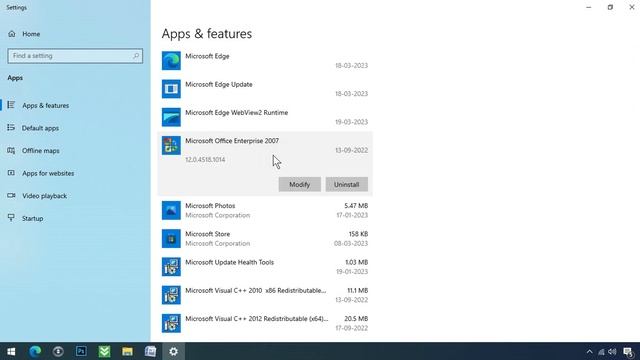
Task: Click the 158 KB size of Store
Action: [358, 234]
